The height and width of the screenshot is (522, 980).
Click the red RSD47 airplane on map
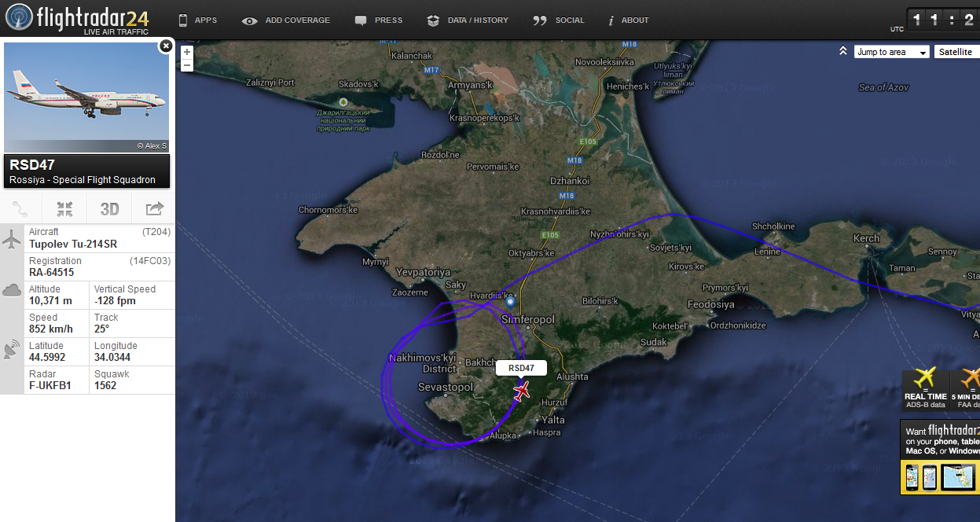click(520, 391)
